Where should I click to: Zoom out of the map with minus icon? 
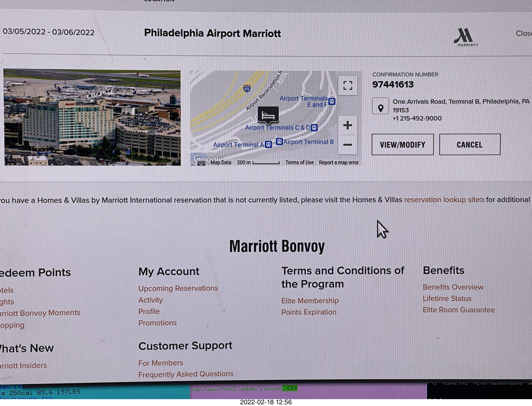pyautogui.click(x=347, y=145)
